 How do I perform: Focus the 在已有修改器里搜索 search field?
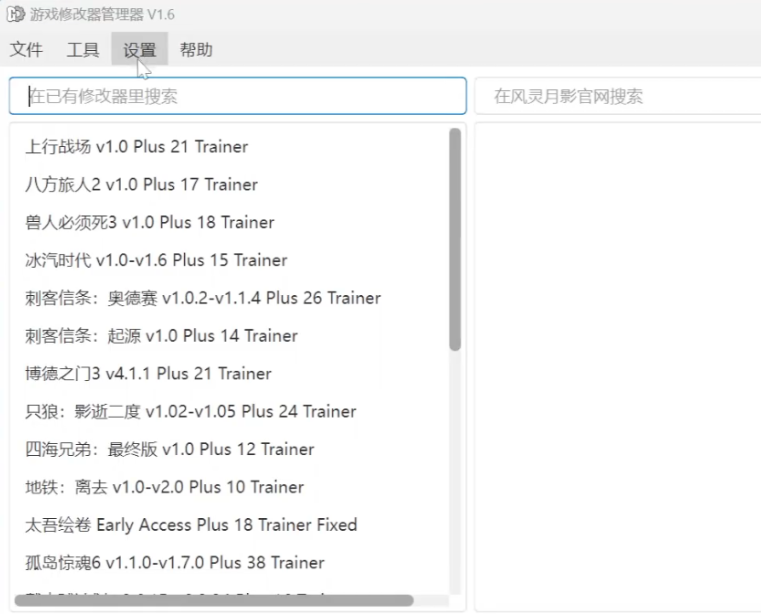[238, 96]
